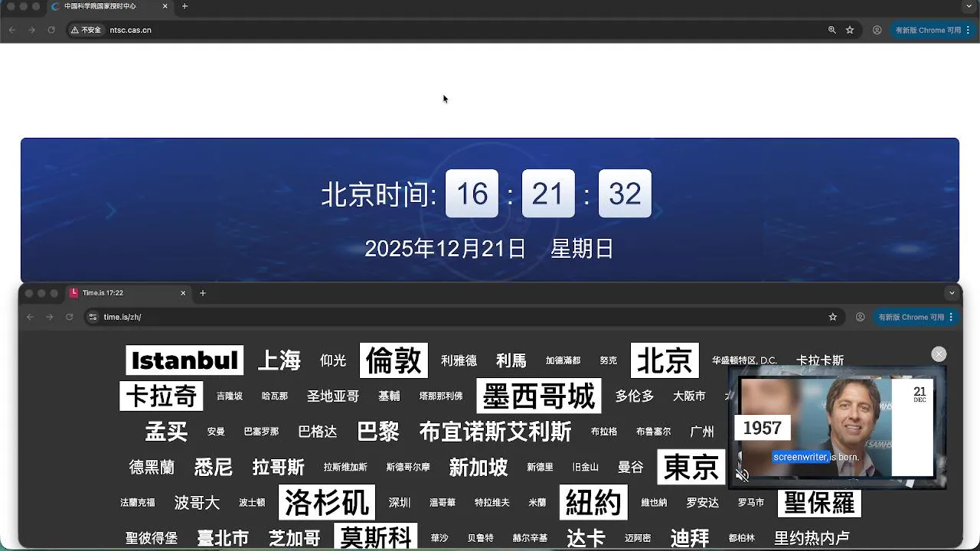This screenshot has width=980, height=551.
Task: Click the date 2025年12月21日
Action: 446,249
